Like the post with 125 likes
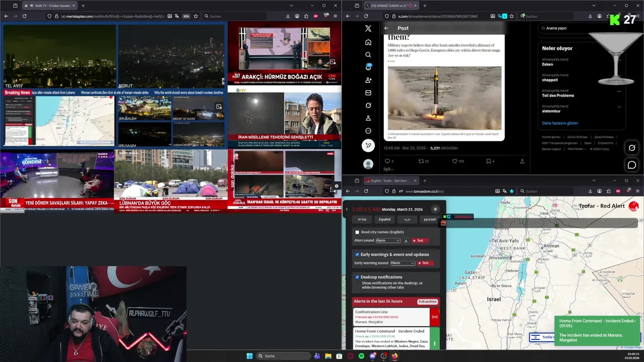 [x=455, y=161]
